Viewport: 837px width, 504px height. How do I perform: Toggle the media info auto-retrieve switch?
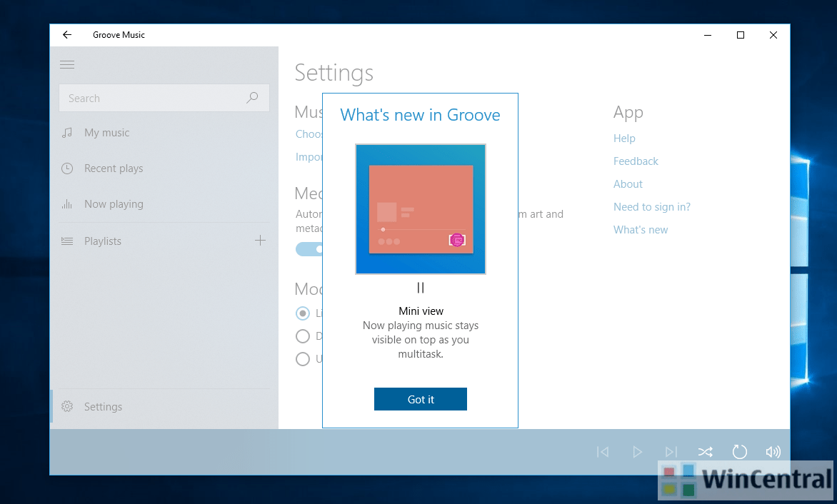[309, 248]
